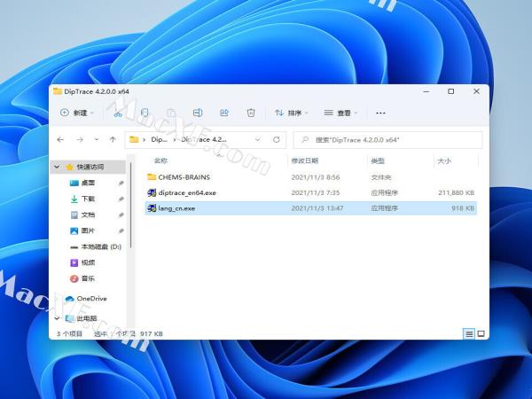Click the lang_cn.exe application icon
The width and height of the screenshot is (532, 399).
point(152,208)
